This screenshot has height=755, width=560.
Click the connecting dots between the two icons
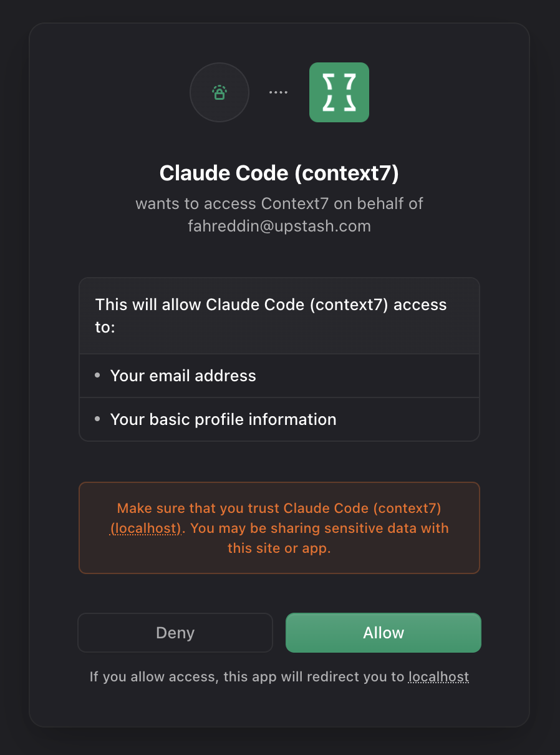tap(278, 92)
